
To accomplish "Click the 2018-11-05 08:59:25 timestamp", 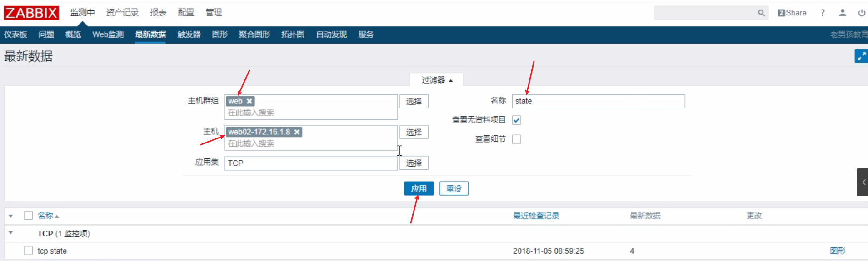I will click(549, 251).
